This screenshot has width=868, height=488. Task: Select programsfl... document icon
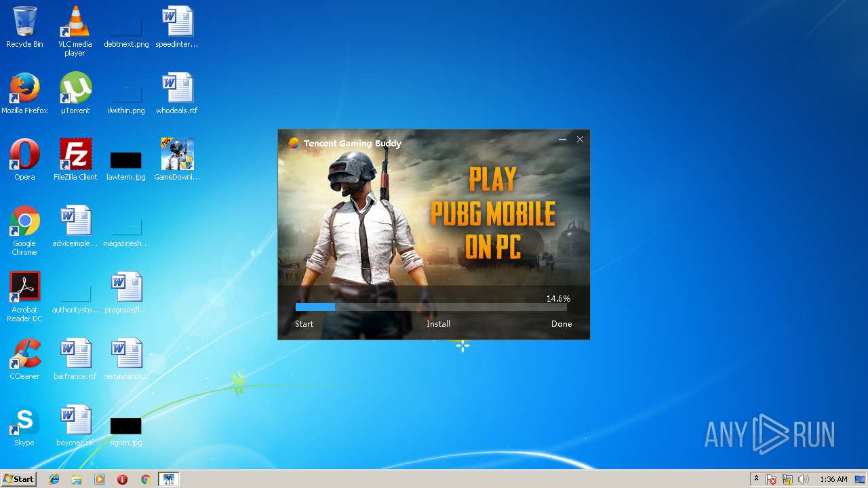(x=126, y=293)
